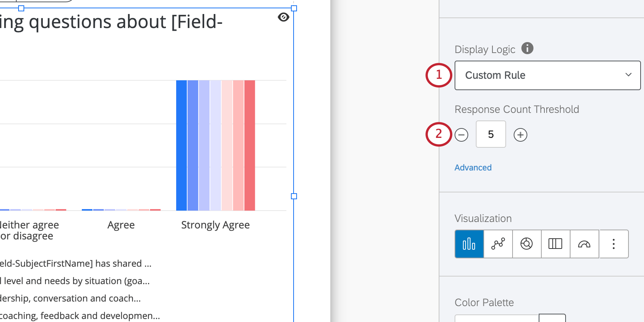Open more visualization options via three-dot icon
This screenshot has width=644, height=322.
point(614,244)
